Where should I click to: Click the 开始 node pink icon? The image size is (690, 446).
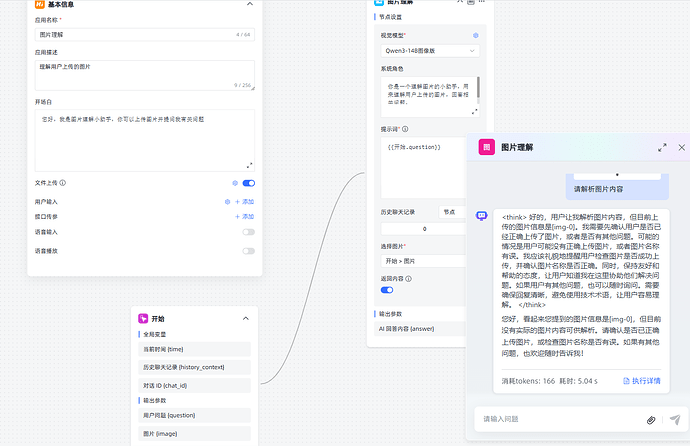[x=143, y=318]
